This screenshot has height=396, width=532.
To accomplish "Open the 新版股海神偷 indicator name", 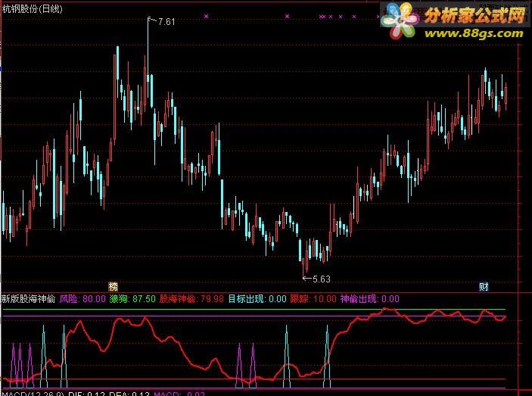I will 29,299.
